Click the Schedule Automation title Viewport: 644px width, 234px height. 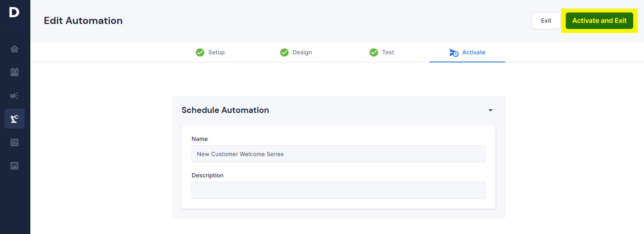click(225, 110)
